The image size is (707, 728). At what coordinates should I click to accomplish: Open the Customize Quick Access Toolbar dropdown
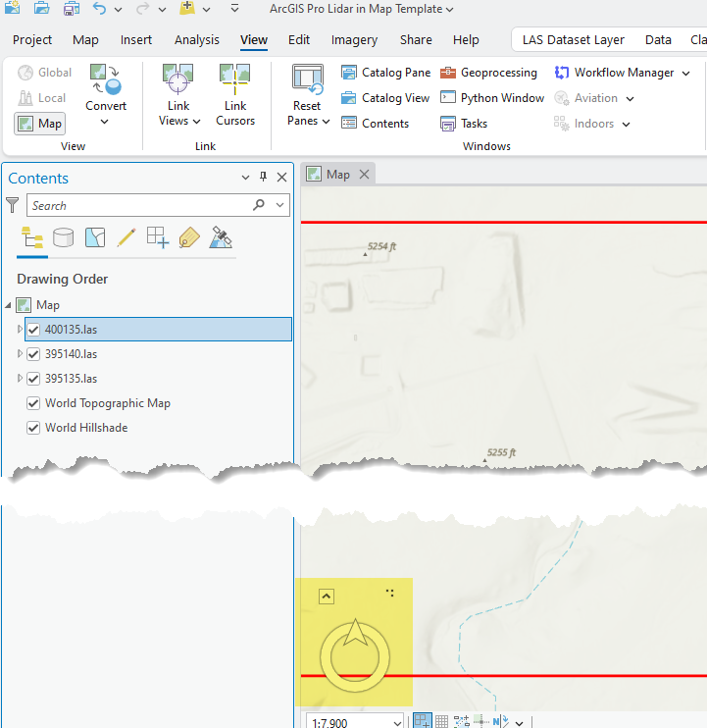(x=234, y=9)
